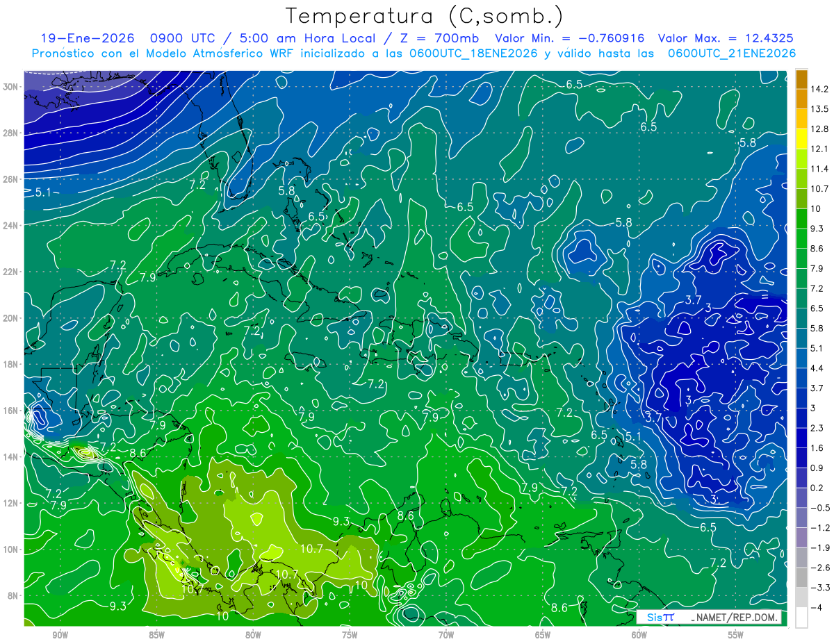Click the '8N' latitude axis label
The image size is (834, 644).
13,595
